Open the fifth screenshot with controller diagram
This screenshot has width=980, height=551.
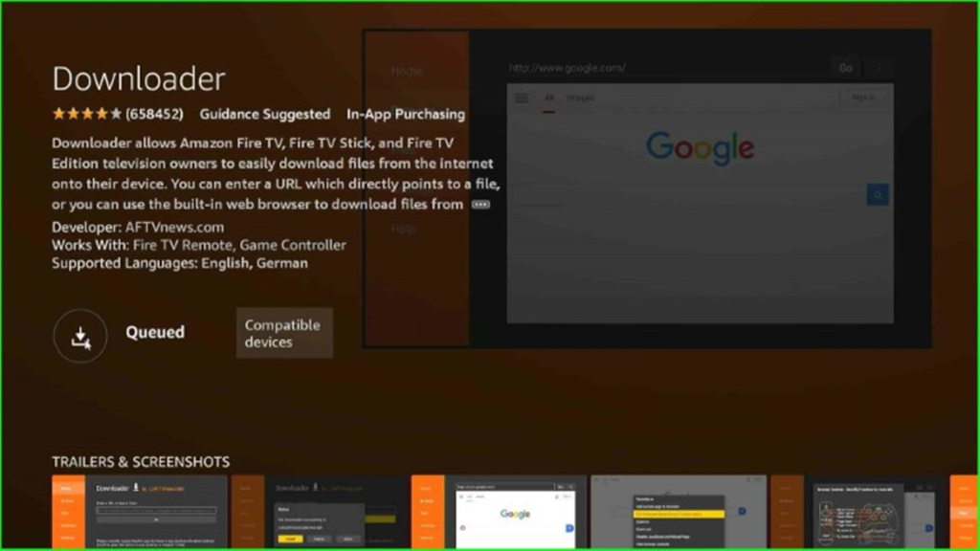(x=858, y=512)
